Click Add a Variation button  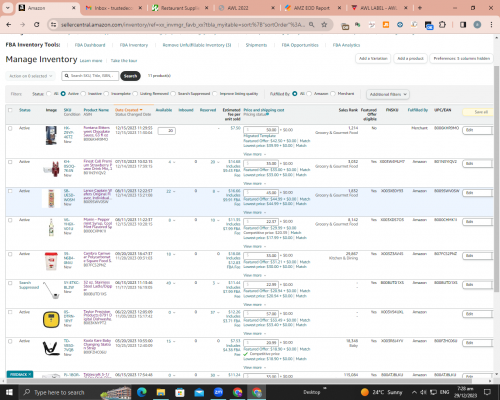(x=373, y=58)
